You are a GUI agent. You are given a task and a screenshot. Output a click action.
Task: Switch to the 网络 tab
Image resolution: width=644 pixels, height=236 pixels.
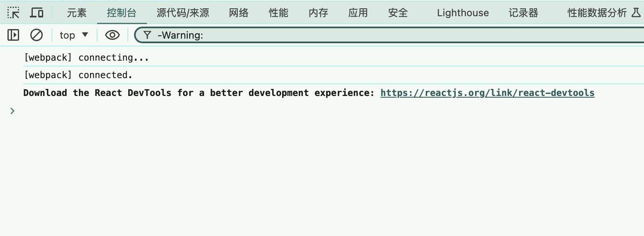click(239, 13)
